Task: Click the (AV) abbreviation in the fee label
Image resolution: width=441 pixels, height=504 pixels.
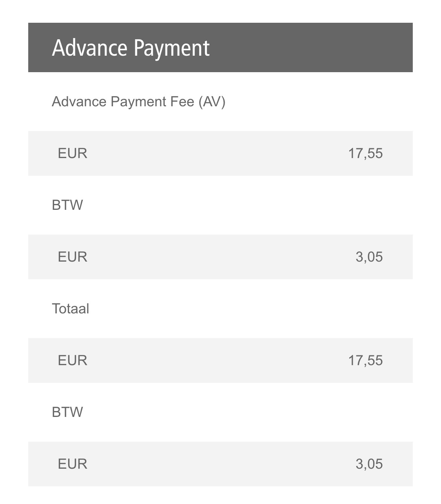Action: point(212,102)
